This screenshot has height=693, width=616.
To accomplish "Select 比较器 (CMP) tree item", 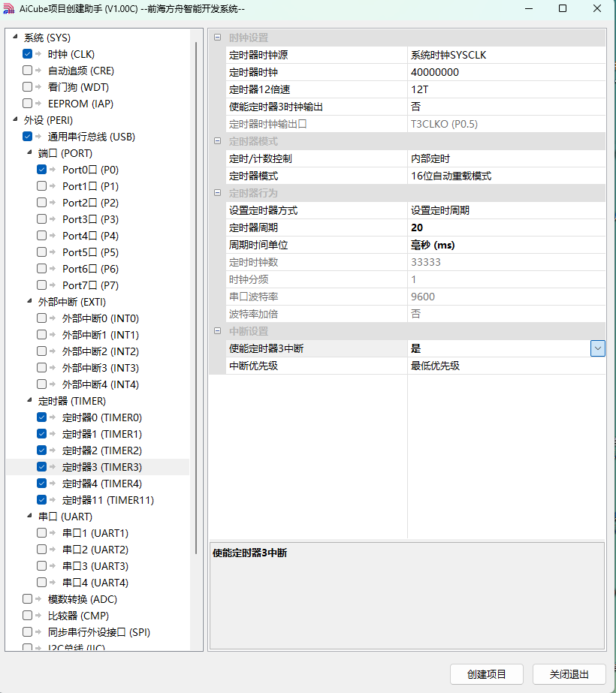I will (78, 616).
